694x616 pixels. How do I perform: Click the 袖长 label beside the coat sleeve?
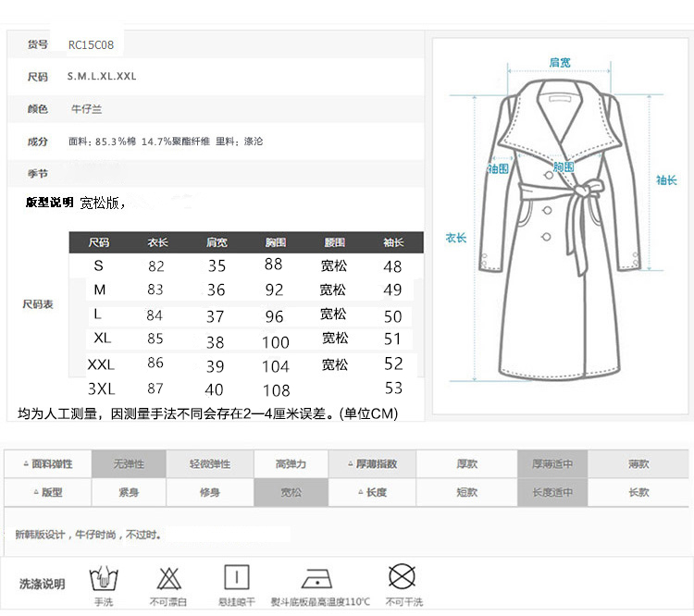pyautogui.click(x=666, y=180)
